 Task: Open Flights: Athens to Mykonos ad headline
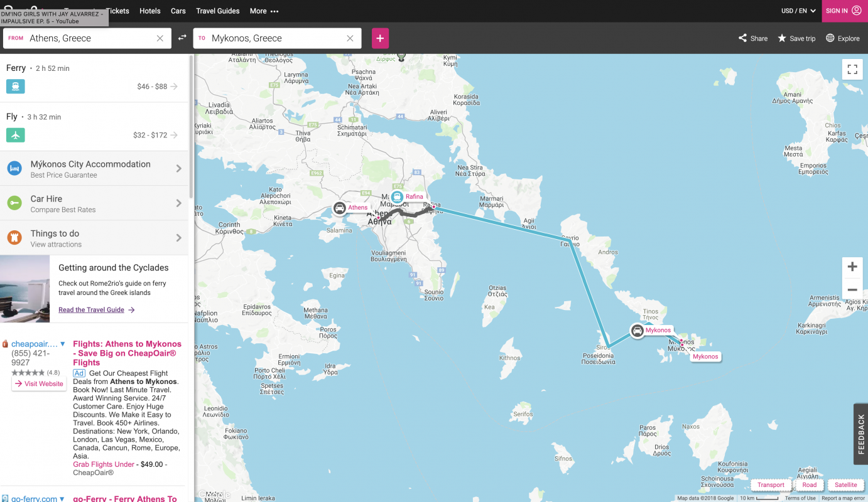(x=127, y=353)
